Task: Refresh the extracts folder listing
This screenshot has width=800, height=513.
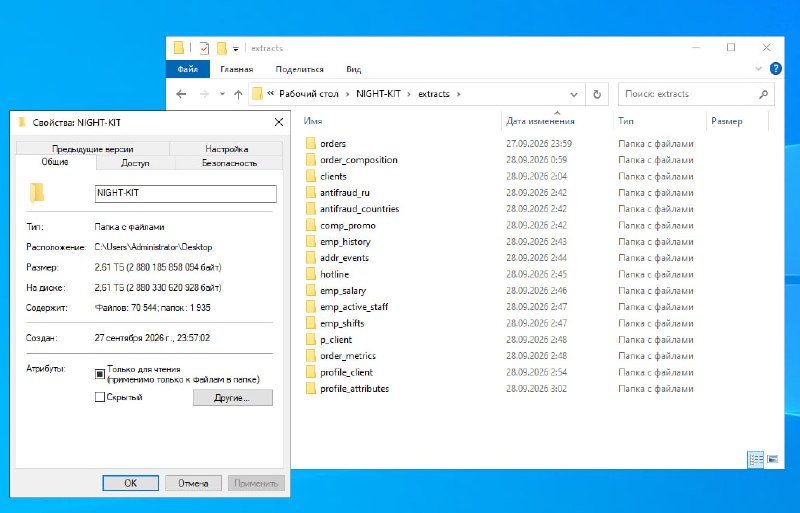Action: 597,94
